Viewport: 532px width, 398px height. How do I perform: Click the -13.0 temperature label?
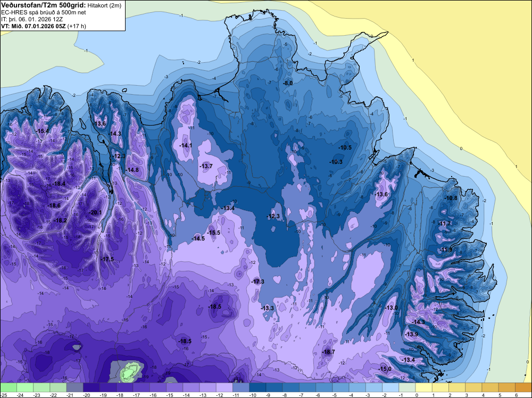coord(391,308)
